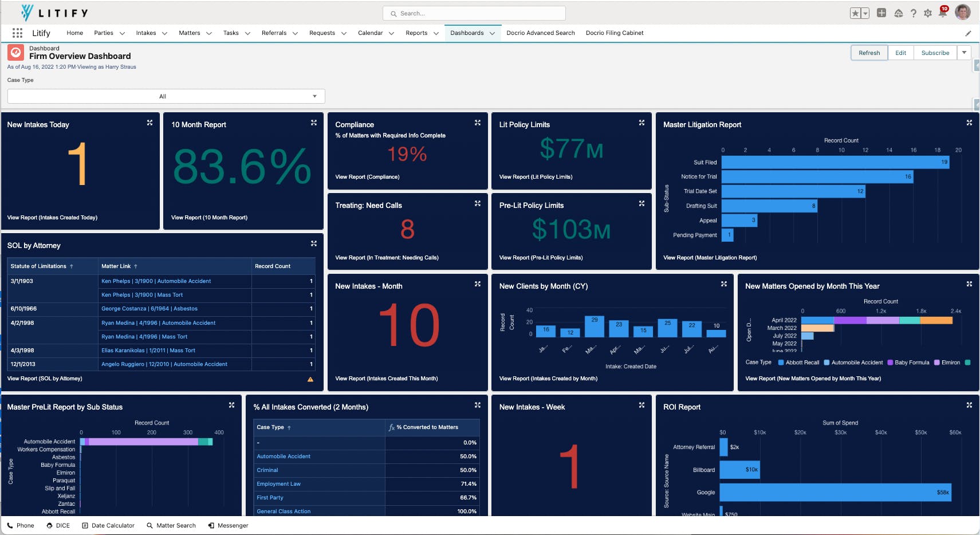Expand the Compliance widget to full view
Viewport: 980px width, 535px height.
point(478,123)
